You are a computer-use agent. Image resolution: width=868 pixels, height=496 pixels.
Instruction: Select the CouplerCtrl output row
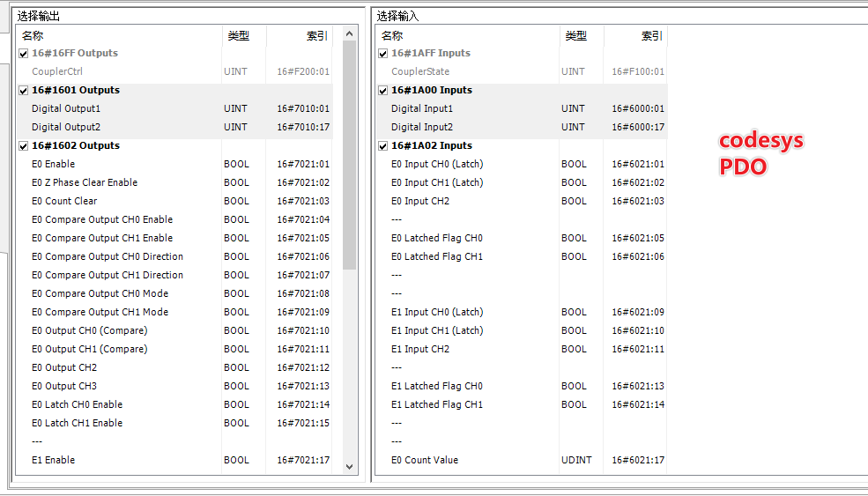pos(174,71)
